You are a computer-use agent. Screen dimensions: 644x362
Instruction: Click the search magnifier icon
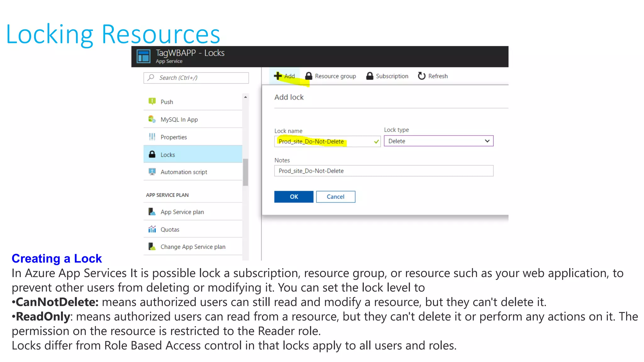point(151,77)
